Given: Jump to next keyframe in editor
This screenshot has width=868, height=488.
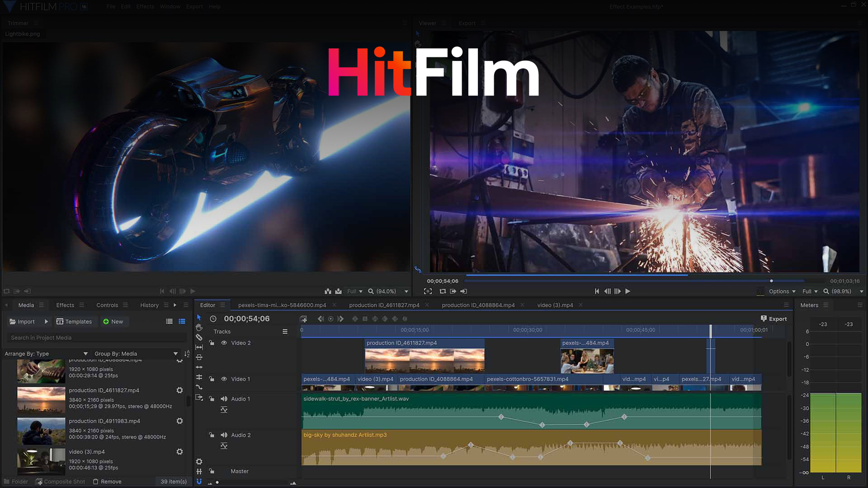Looking at the screenshot, I should coord(340,319).
